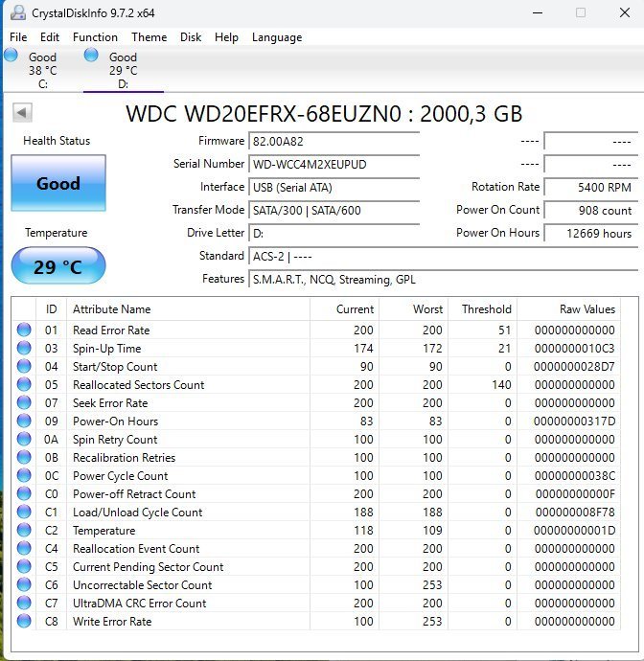The width and height of the screenshot is (644, 661).
Task: Click the Read Error Rate status orb
Action: (24, 330)
